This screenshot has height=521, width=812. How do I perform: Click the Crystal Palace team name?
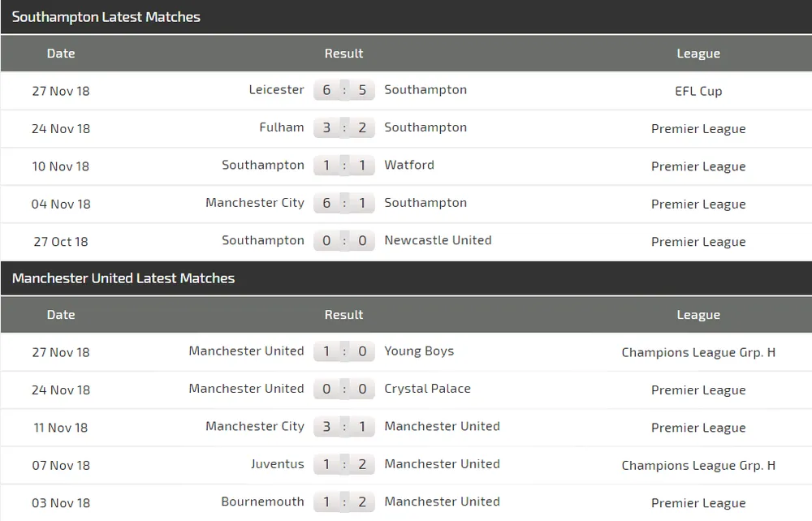[x=427, y=389]
